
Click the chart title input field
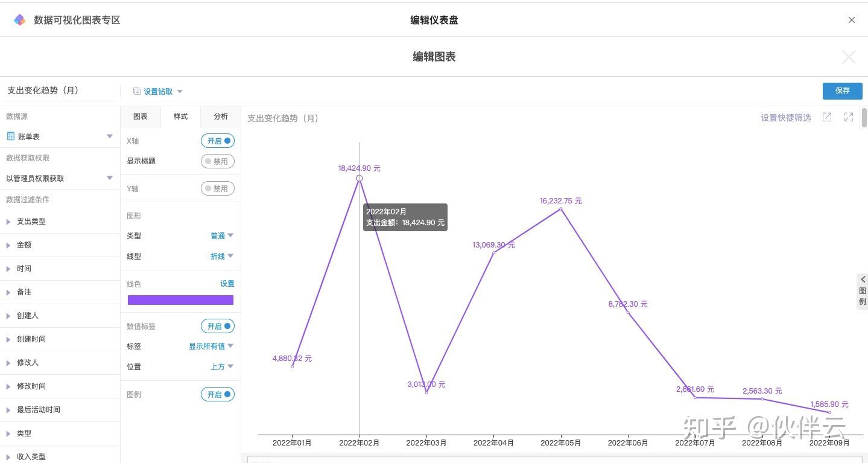coord(60,91)
